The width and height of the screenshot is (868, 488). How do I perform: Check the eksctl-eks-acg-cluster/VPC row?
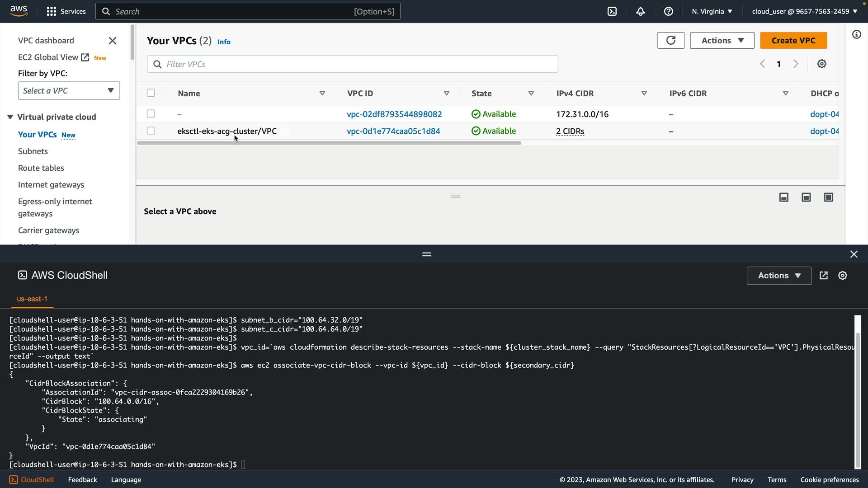[x=151, y=131]
